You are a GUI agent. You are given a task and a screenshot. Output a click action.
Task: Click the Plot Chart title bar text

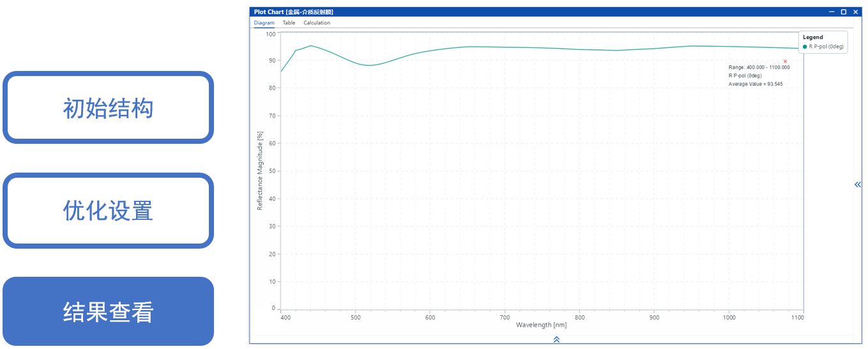click(x=293, y=12)
